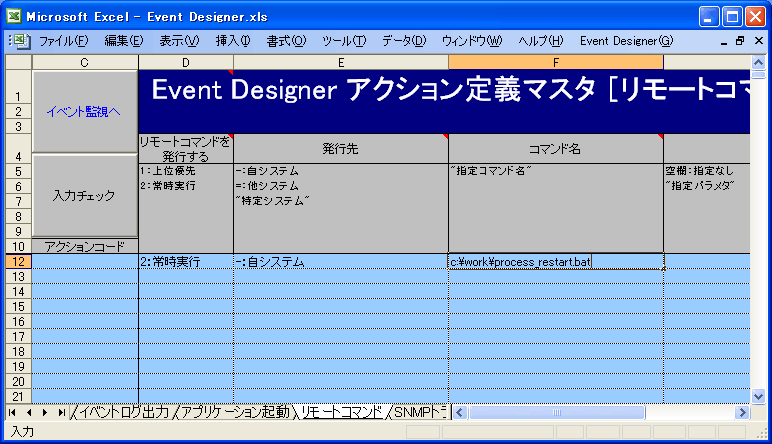Open the 挿入(I) menu
This screenshot has height=444, width=772.
coord(233,41)
